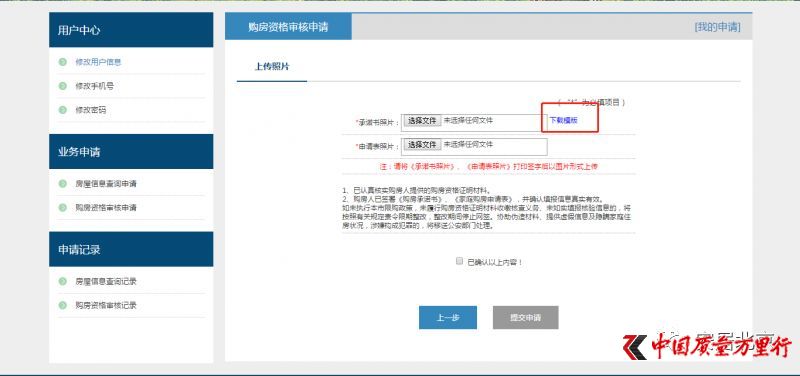
Task: Select the 购房资格审核申请 header tab
Action: [288, 27]
